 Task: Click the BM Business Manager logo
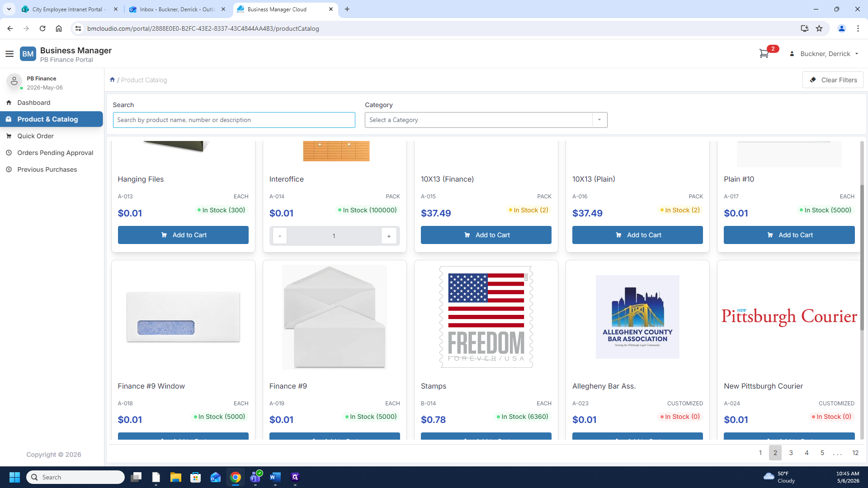click(x=28, y=54)
